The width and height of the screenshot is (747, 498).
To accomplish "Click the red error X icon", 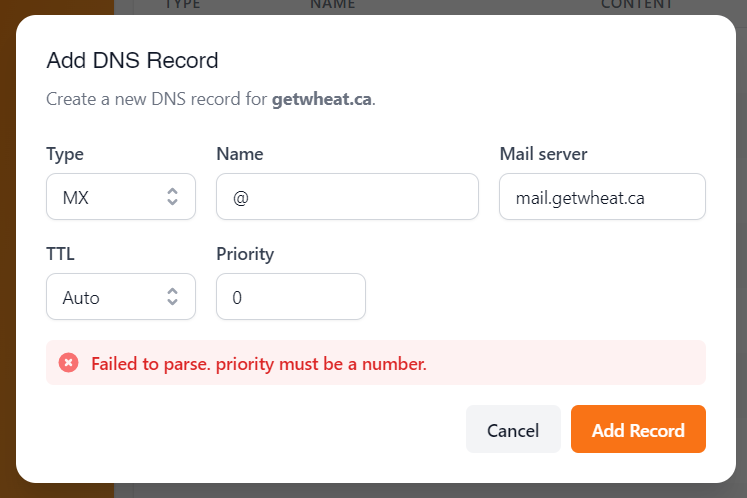I will [69, 363].
